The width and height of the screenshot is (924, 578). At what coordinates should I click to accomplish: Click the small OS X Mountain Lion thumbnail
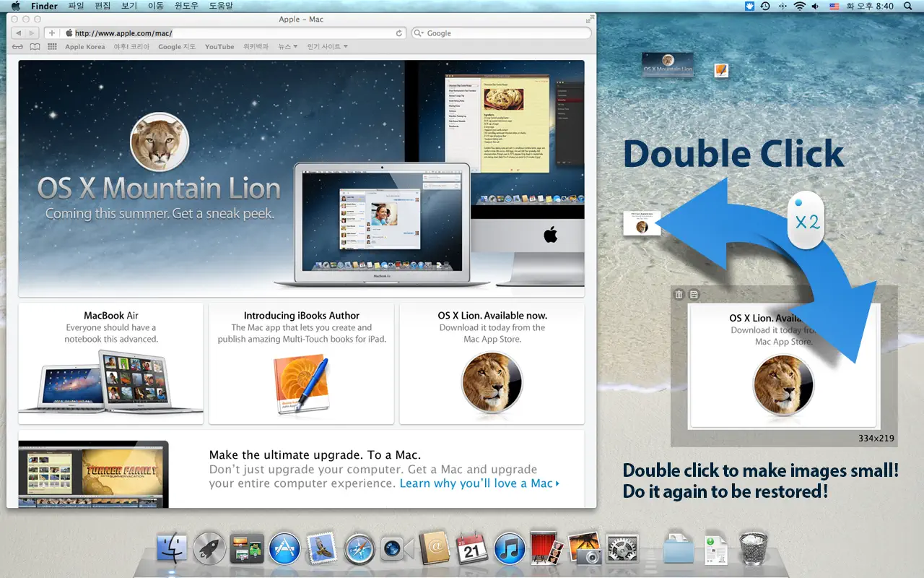[x=668, y=64]
